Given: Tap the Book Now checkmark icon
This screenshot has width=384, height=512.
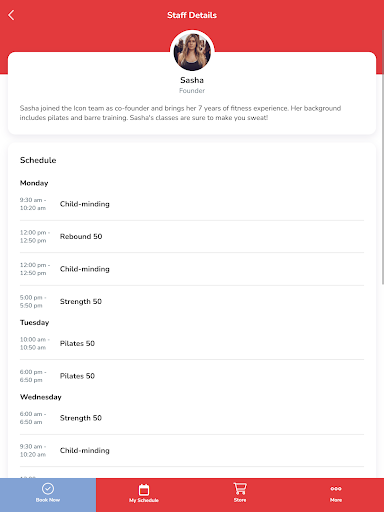Looking at the screenshot, I should click(48, 489).
